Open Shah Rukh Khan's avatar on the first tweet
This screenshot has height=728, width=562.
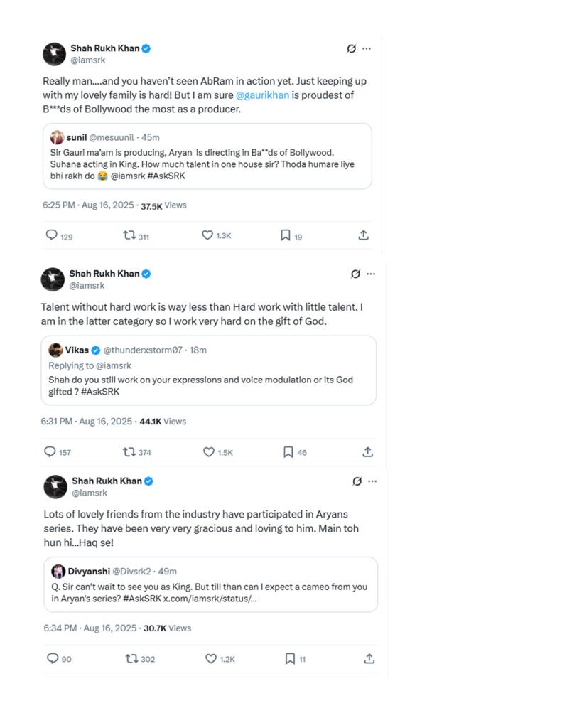(54, 54)
